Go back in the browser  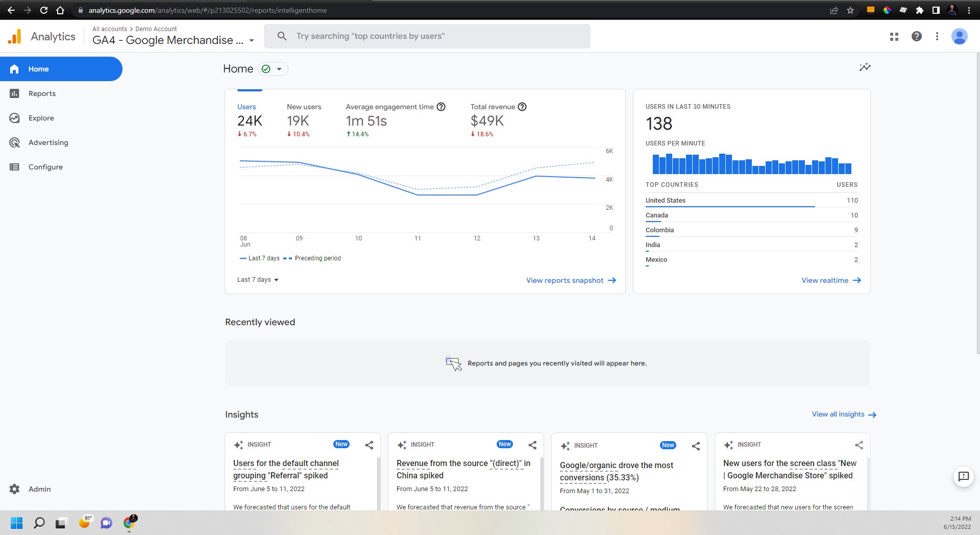point(11,10)
